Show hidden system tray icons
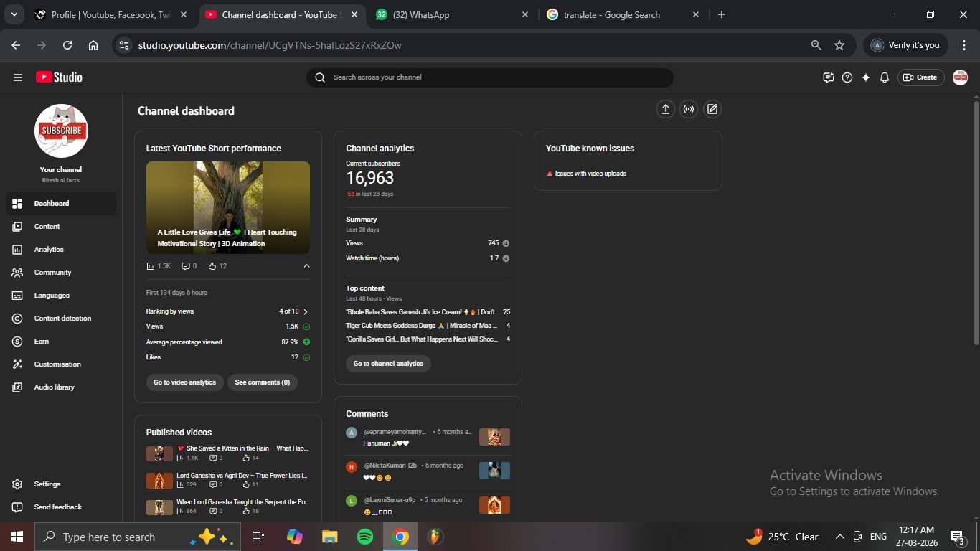The image size is (980, 551). (839, 537)
